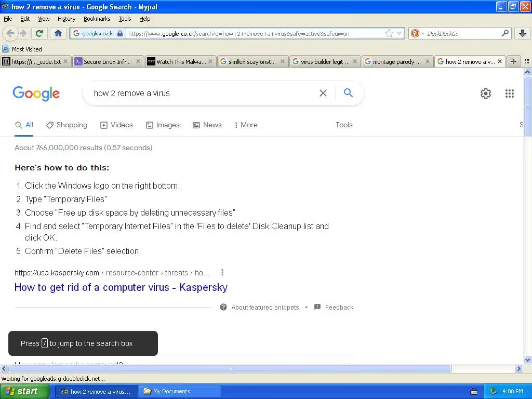Open the URL history dropdown arrow

tap(400, 33)
